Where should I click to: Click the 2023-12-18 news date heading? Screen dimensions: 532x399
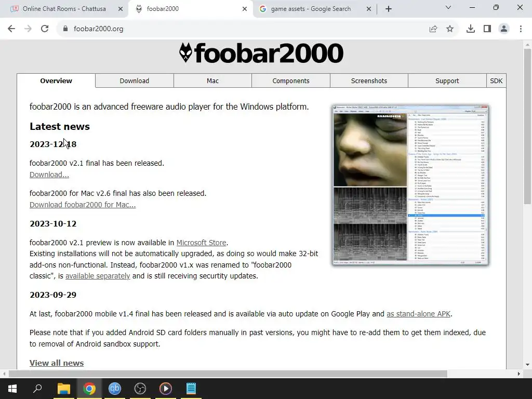[x=53, y=144]
